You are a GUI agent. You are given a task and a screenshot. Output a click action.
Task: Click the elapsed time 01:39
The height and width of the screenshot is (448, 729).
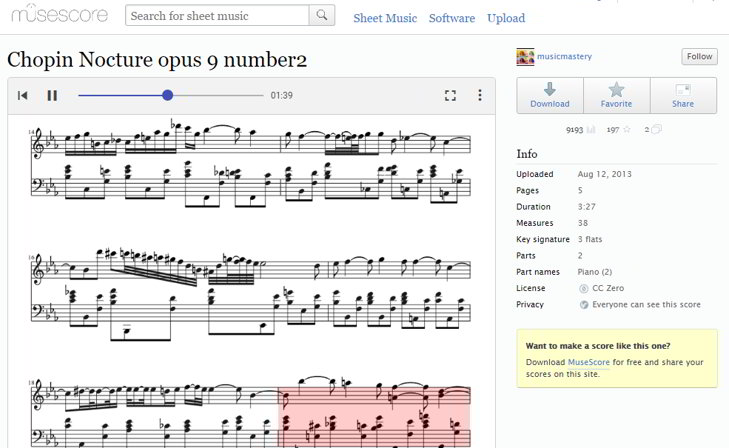282,95
